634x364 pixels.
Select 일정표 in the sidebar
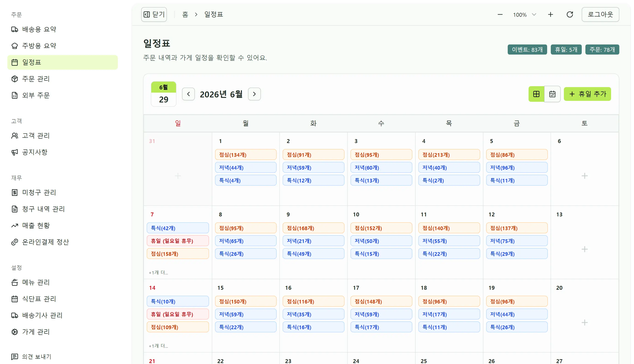pyautogui.click(x=63, y=62)
